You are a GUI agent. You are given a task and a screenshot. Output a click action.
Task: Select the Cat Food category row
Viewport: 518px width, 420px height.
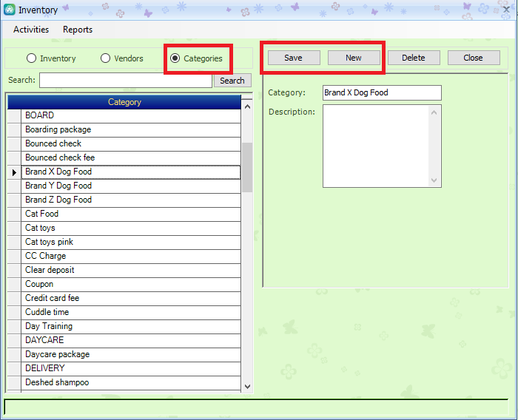[x=131, y=214]
